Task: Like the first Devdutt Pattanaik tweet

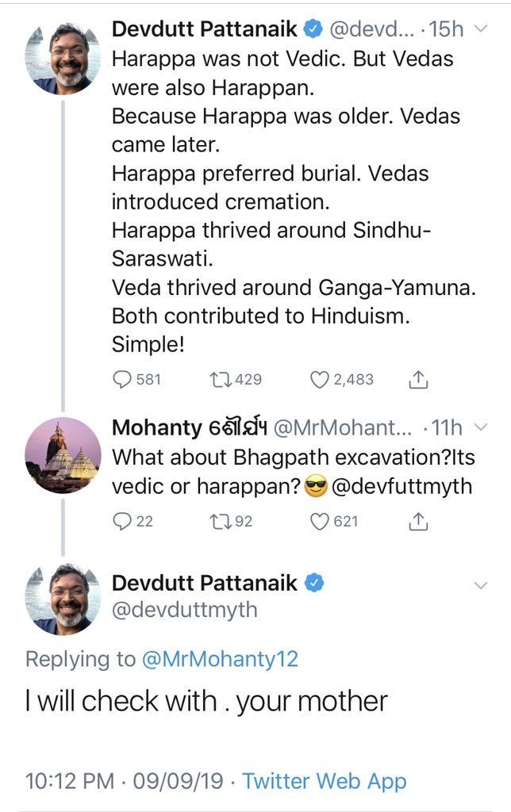Action: [319, 380]
